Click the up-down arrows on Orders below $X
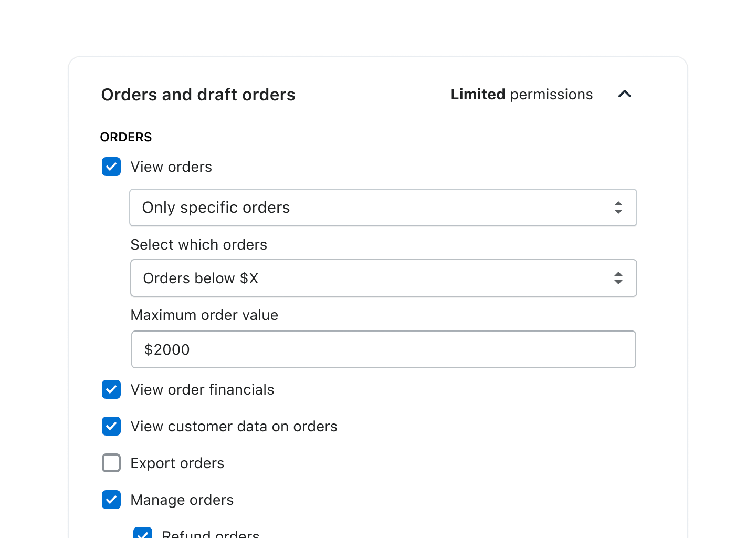The image size is (756, 538). pyautogui.click(x=618, y=278)
